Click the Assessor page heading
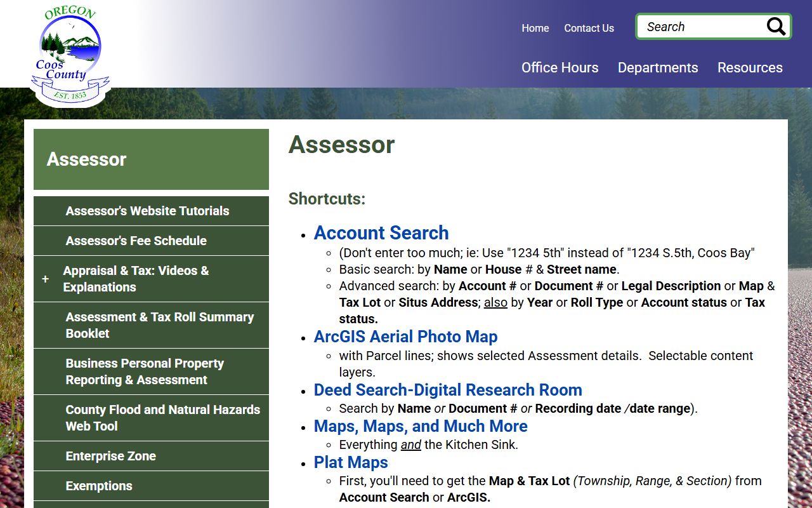Screen dimensions: 812x508 [x=341, y=145]
